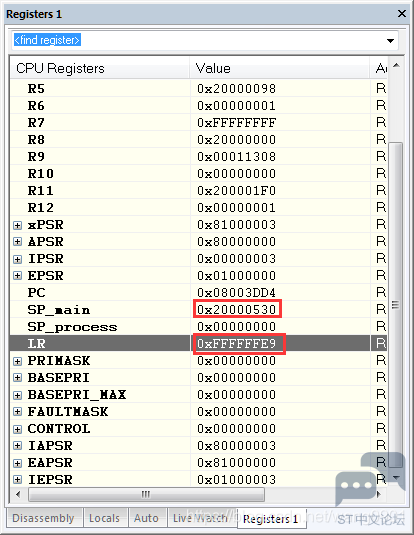
Task: Select the R12 register name
Action: pos(41,208)
